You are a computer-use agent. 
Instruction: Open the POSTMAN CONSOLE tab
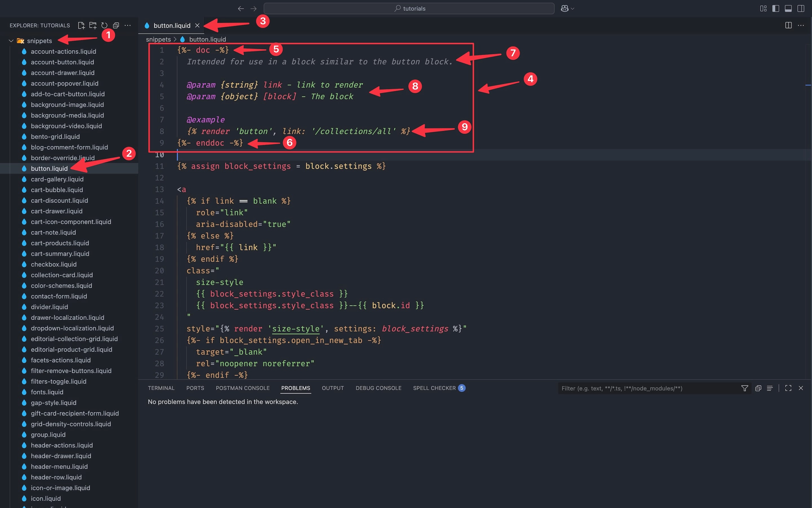tap(242, 388)
